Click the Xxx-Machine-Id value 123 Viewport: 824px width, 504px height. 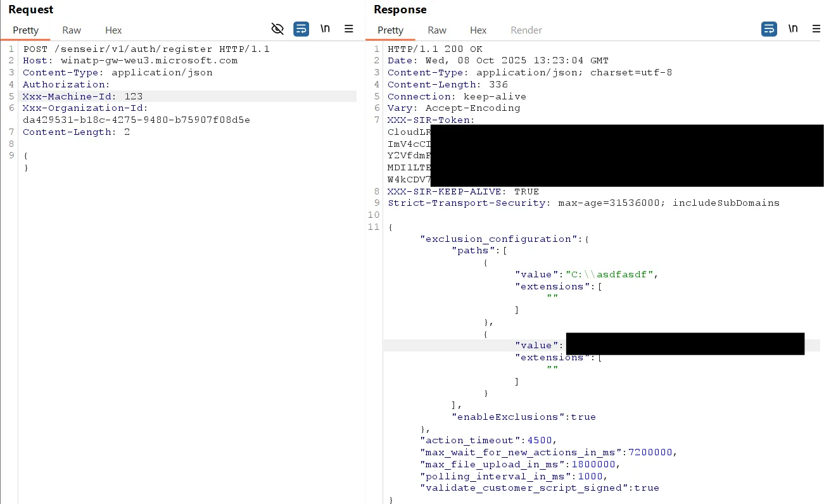134,96
